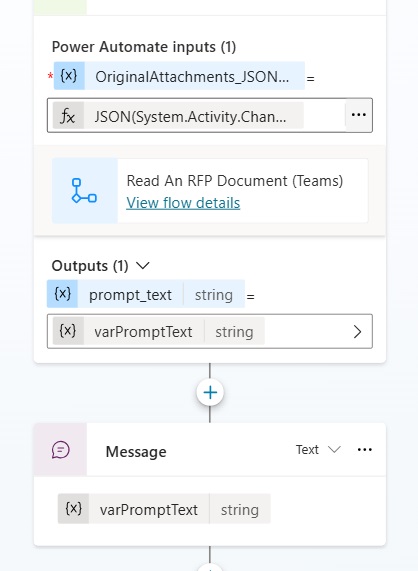The image size is (418, 571).
Task: Click the Message node title
Action: tap(136, 452)
